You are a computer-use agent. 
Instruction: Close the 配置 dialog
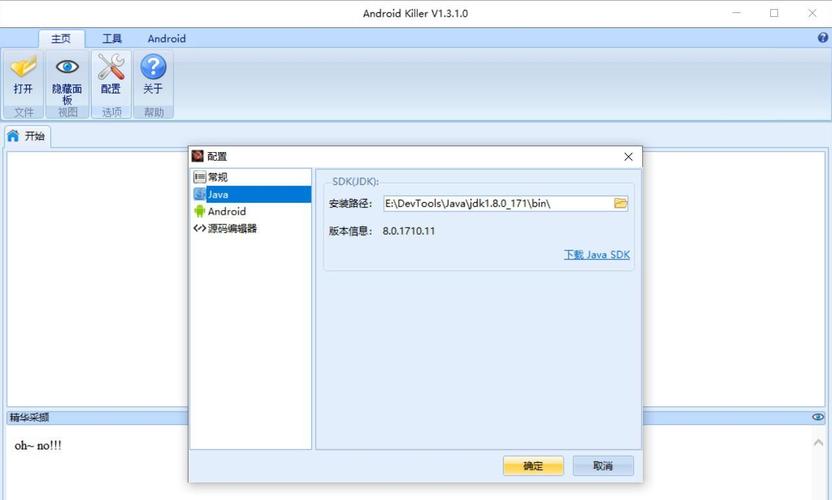629,157
